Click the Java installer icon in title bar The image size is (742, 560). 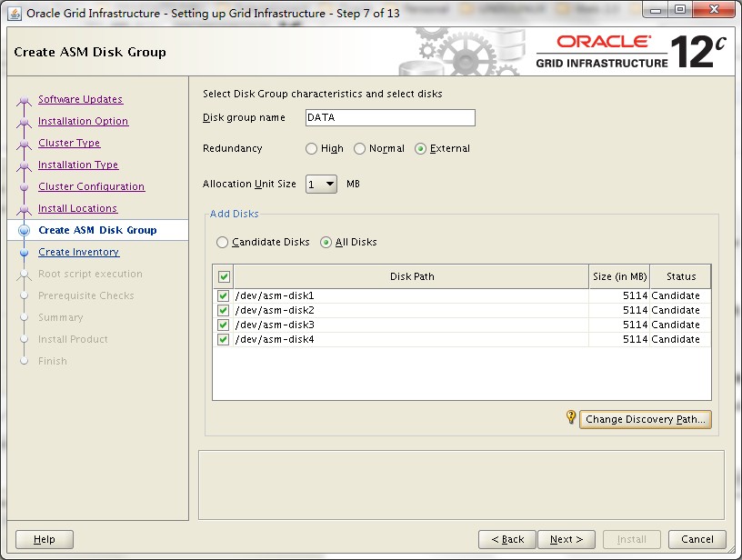(x=15, y=14)
